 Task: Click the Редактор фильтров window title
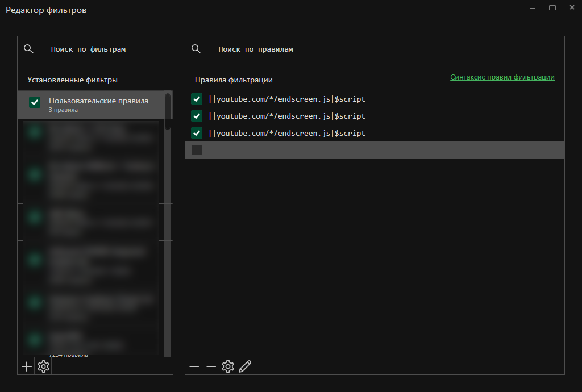[46, 10]
